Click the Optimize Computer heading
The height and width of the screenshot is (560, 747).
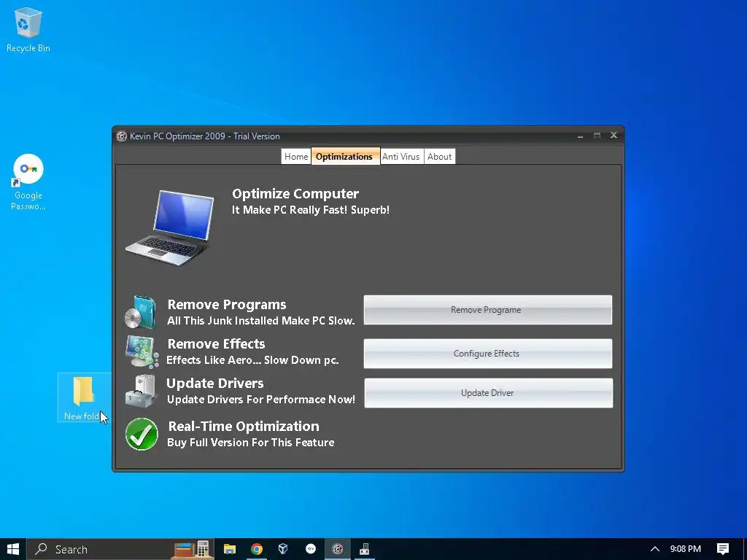point(295,194)
